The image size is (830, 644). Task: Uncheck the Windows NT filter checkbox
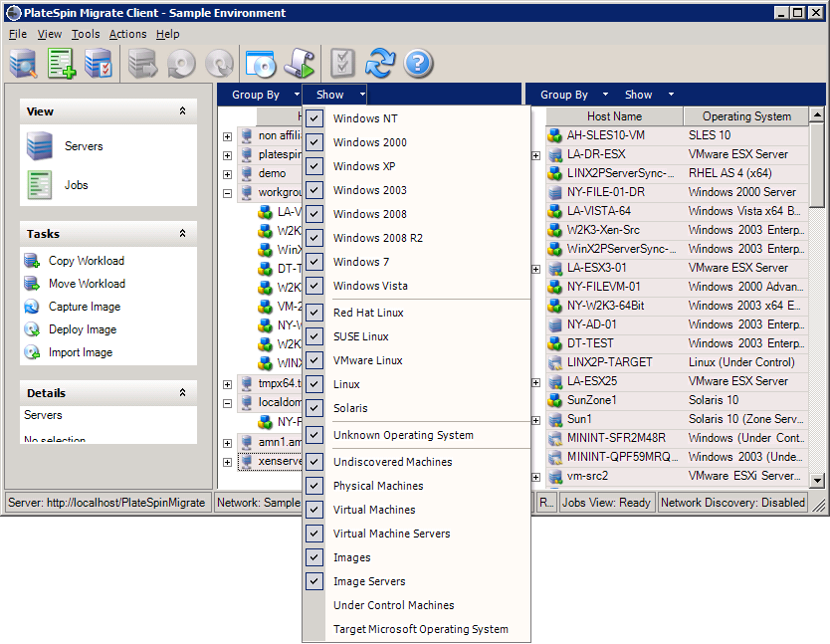pos(314,118)
